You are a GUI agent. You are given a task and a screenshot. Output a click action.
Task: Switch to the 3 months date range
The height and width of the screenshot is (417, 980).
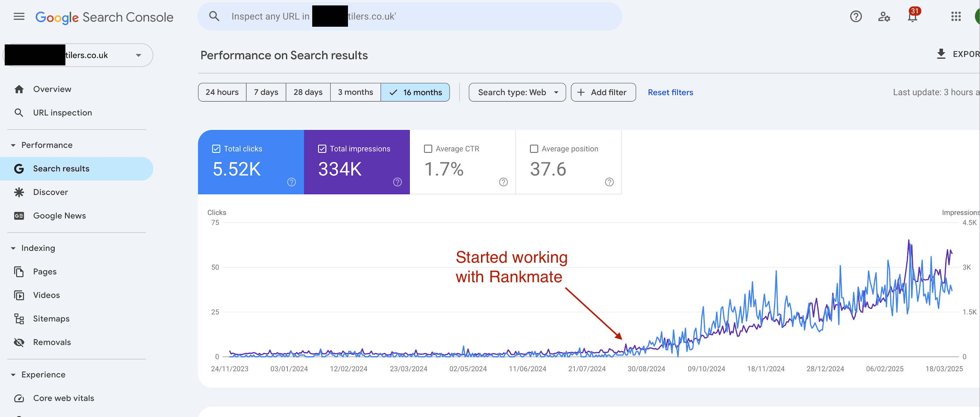click(355, 92)
